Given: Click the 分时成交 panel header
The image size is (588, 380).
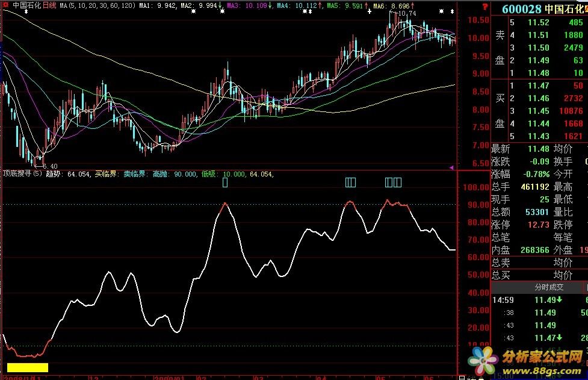Looking at the screenshot, I should click(x=549, y=287).
